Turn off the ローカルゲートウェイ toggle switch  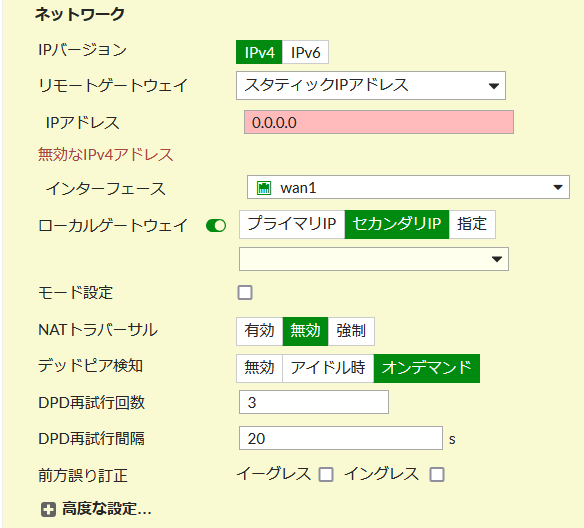tap(216, 226)
